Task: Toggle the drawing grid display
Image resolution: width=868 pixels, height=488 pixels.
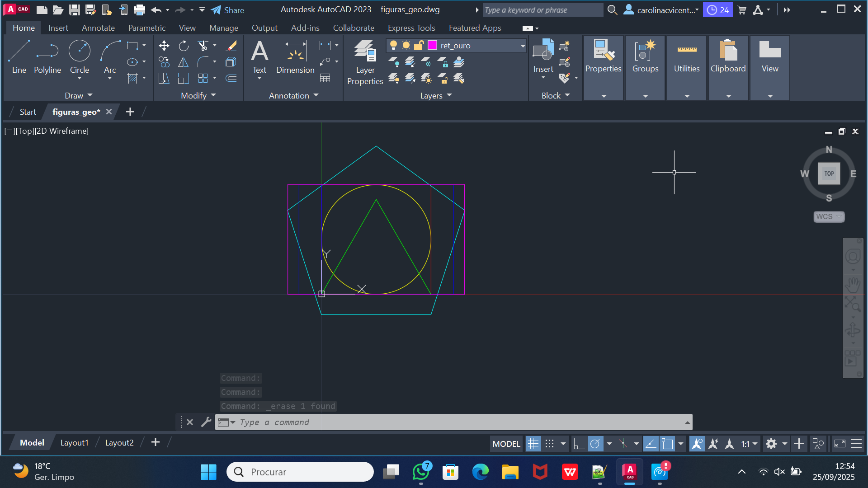Action: tap(533, 444)
